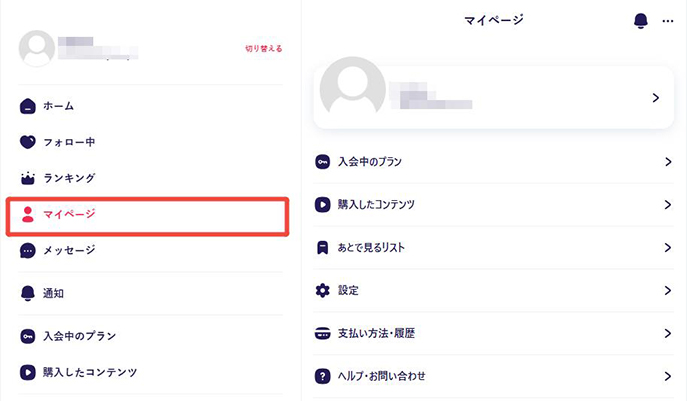Screen dimensions: 687x401
Task: Select マイページ in the sidebar menu
Action: pyautogui.click(x=69, y=214)
